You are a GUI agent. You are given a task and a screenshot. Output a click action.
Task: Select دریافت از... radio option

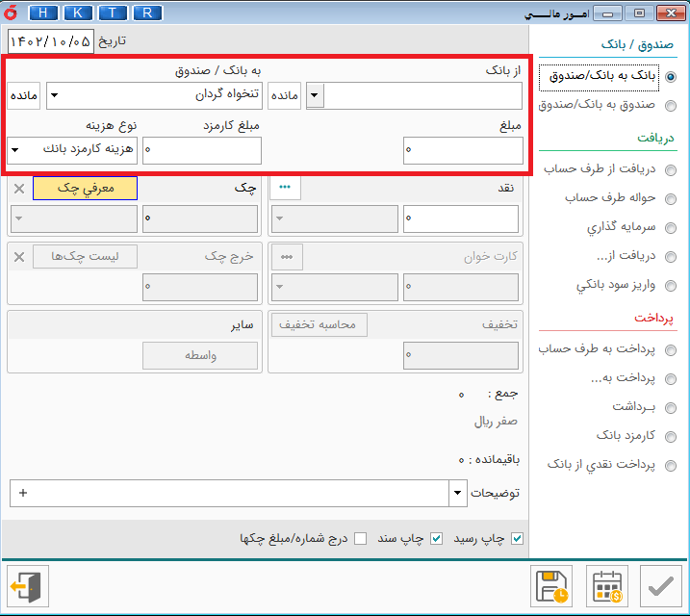670,257
